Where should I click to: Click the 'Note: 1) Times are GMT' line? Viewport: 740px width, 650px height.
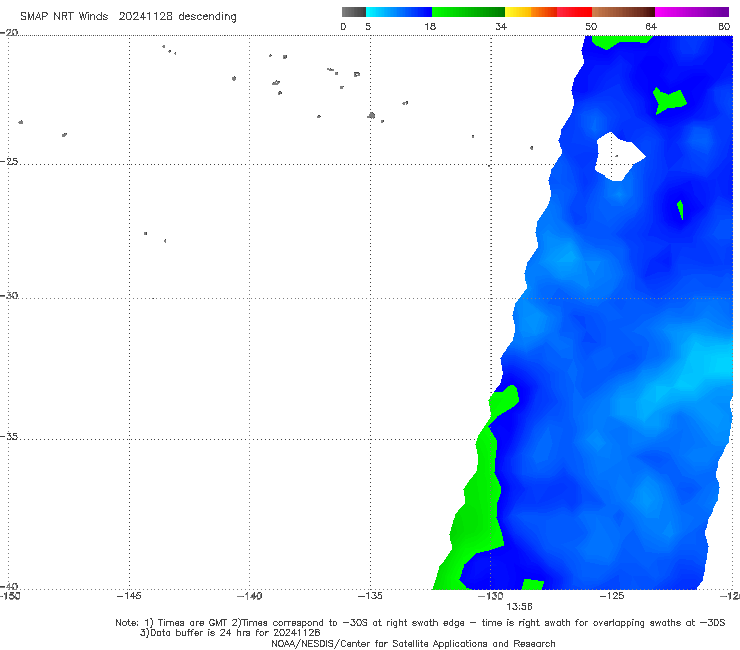click(x=420, y=623)
